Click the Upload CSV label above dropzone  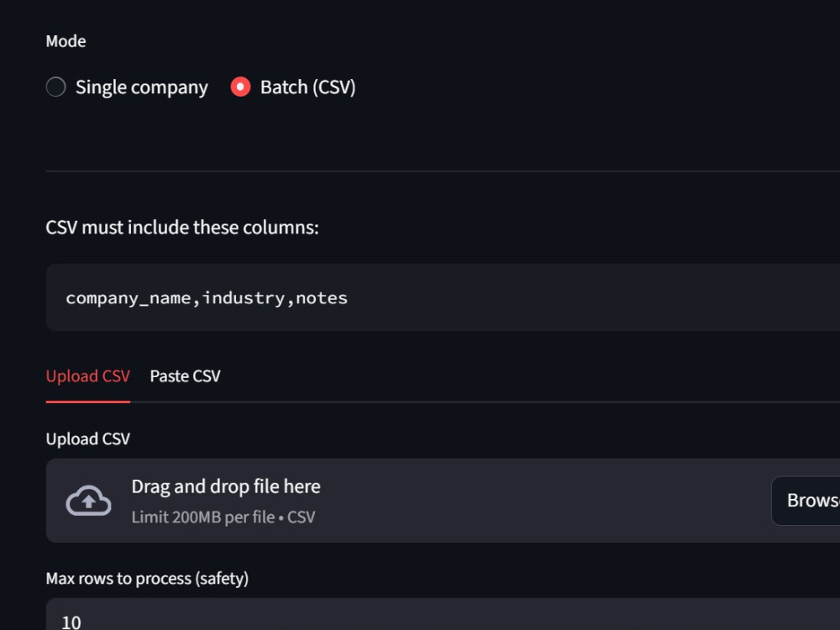pos(88,438)
